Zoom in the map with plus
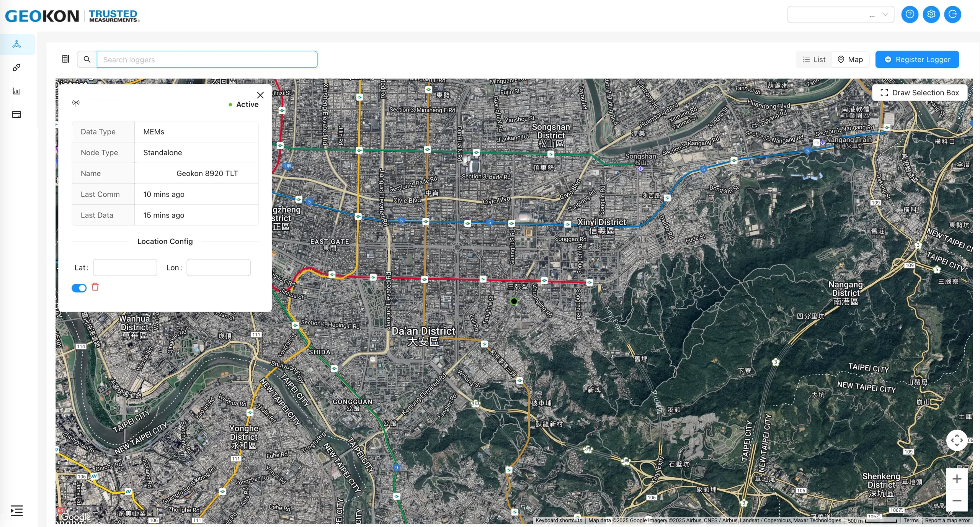The width and height of the screenshot is (980, 527). click(957, 479)
